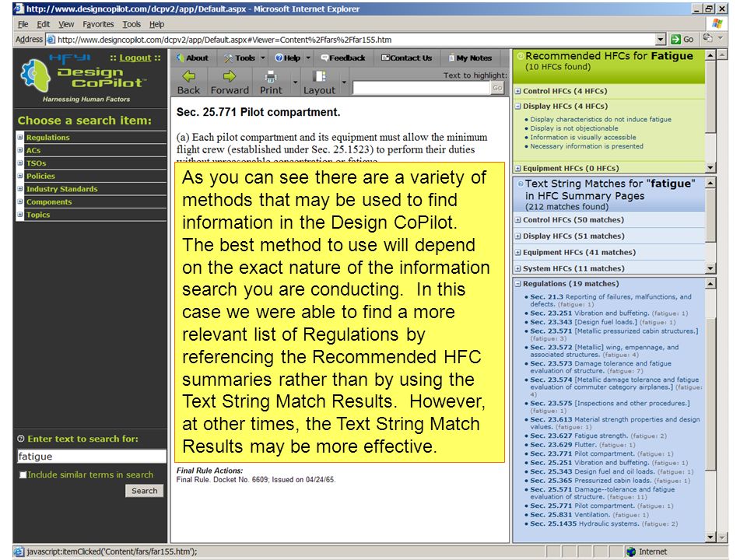Screen dimensions: 747x560
Task: Expand Control HFCs (50 matches)
Action: [518, 220]
